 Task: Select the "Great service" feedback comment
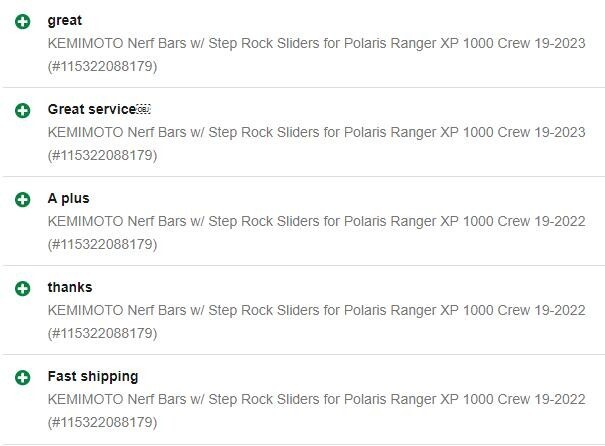[x=91, y=109]
